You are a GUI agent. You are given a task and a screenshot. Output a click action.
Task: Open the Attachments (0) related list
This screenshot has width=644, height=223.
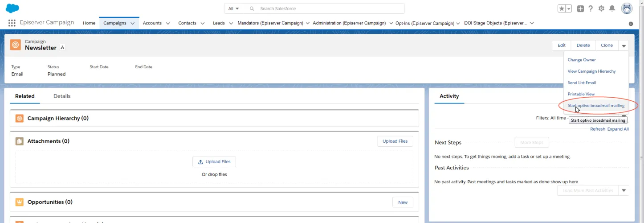pos(49,141)
